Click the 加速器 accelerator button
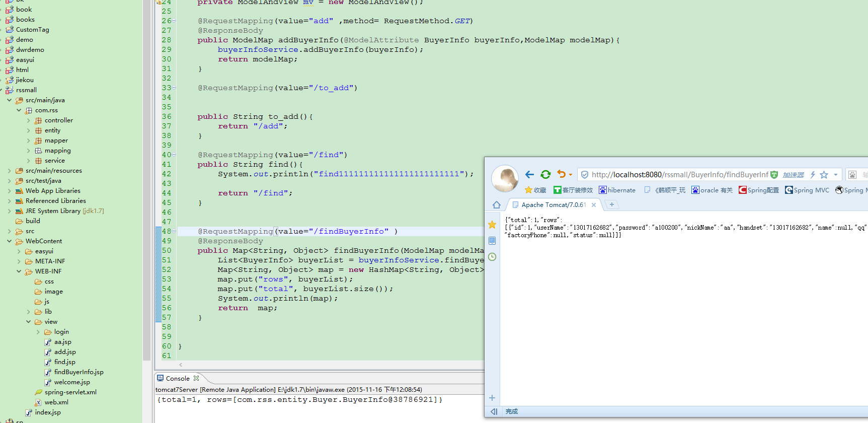 click(x=793, y=175)
